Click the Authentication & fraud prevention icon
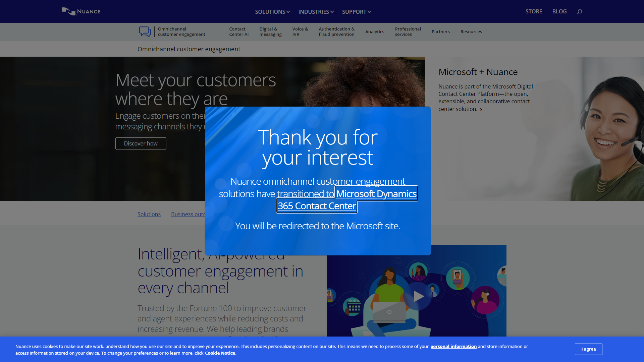The width and height of the screenshot is (644, 362). 337,32
